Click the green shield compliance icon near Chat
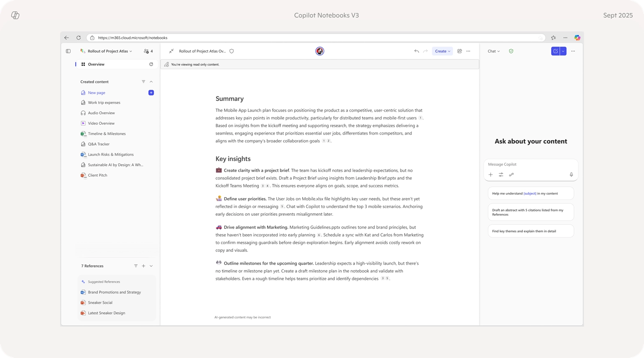This screenshot has width=644, height=358. pyautogui.click(x=511, y=51)
